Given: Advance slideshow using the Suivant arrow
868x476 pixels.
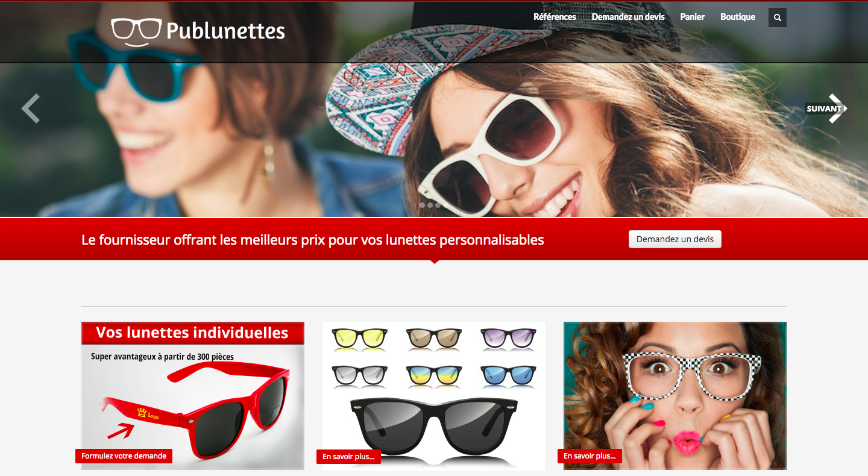Looking at the screenshot, I should pyautogui.click(x=827, y=108).
